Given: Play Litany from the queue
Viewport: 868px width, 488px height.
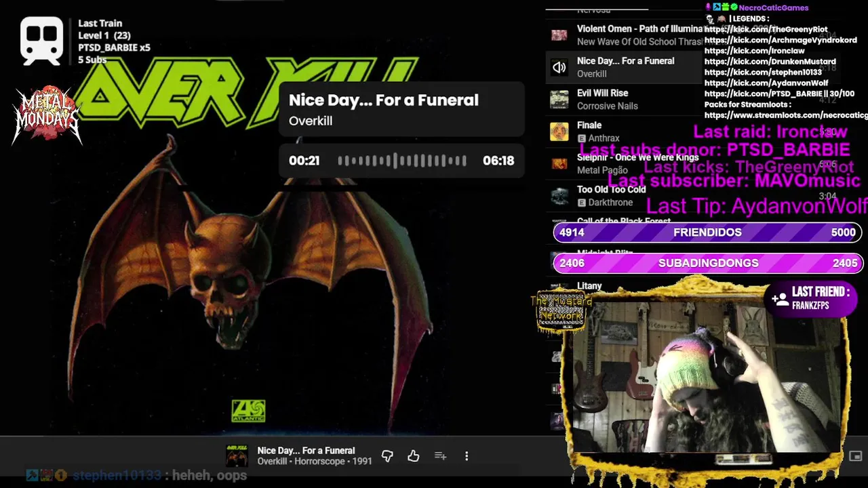Looking at the screenshot, I should [589, 287].
